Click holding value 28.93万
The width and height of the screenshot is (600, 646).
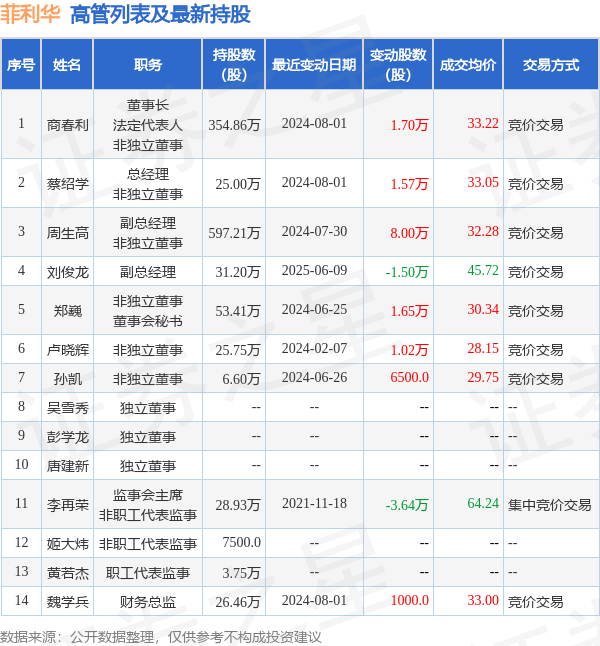[238, 505]
